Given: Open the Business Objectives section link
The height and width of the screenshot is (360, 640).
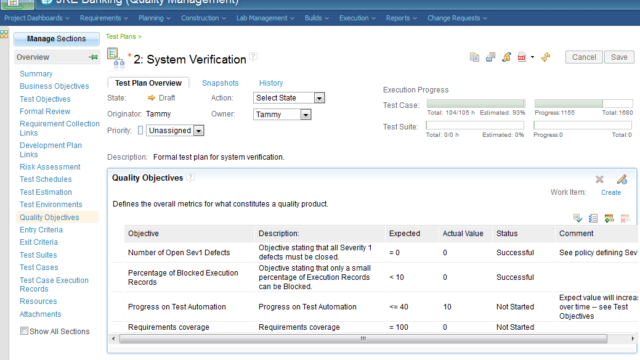Looking at the screenshot, I should (x=54, y=86).
